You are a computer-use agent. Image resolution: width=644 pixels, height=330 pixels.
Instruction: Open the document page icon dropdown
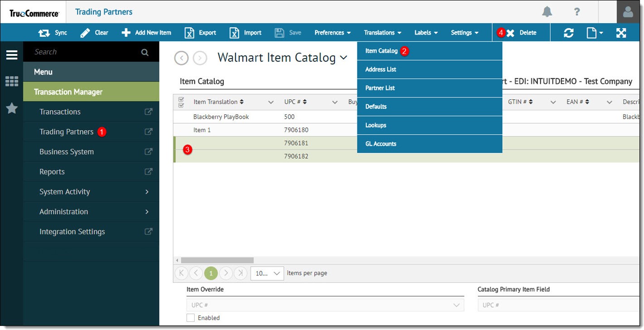coord(595,33)
